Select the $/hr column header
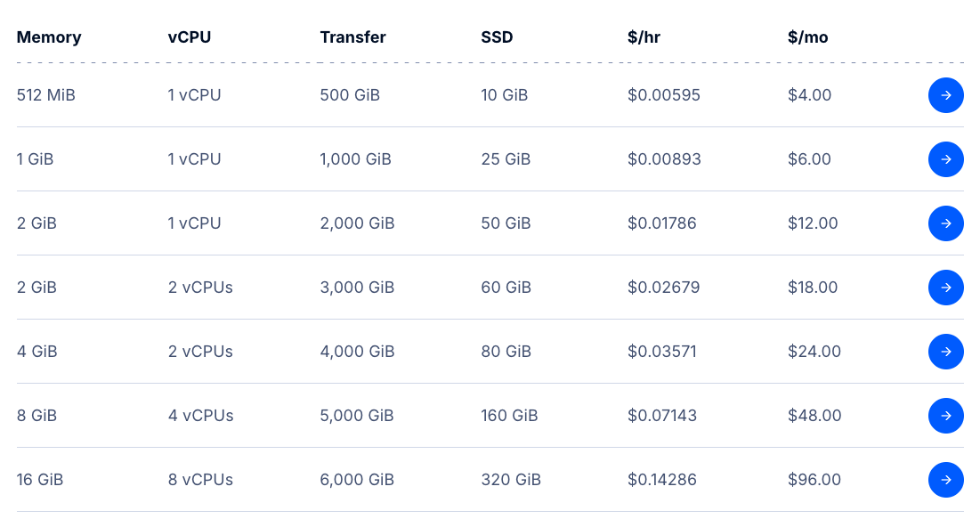 pos(644,37)
